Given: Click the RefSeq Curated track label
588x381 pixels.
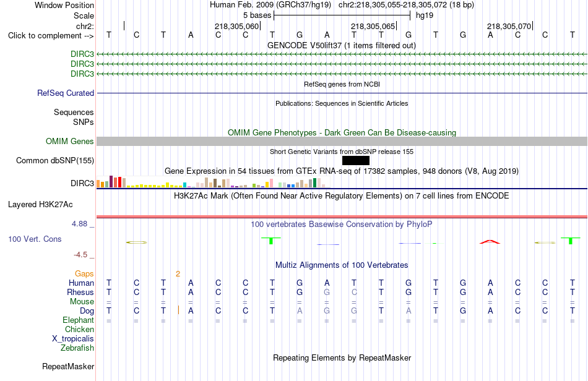Looking at the screenshot, I should 66,93.
